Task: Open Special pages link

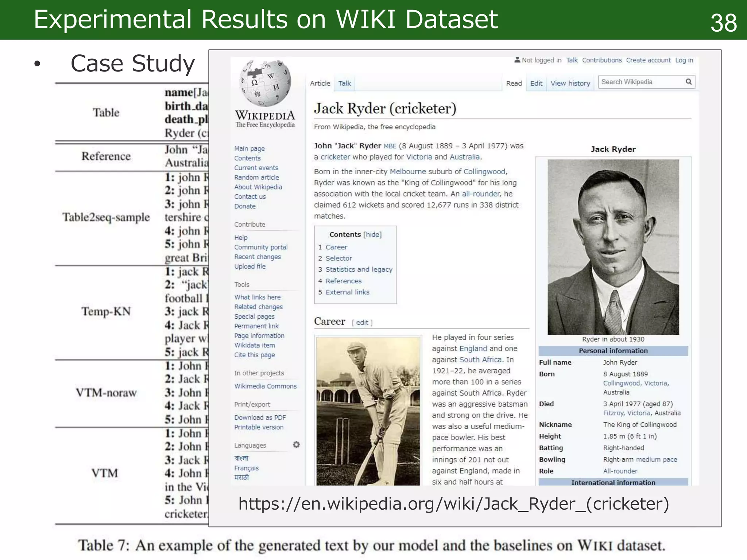Action: tap(254, 316)
